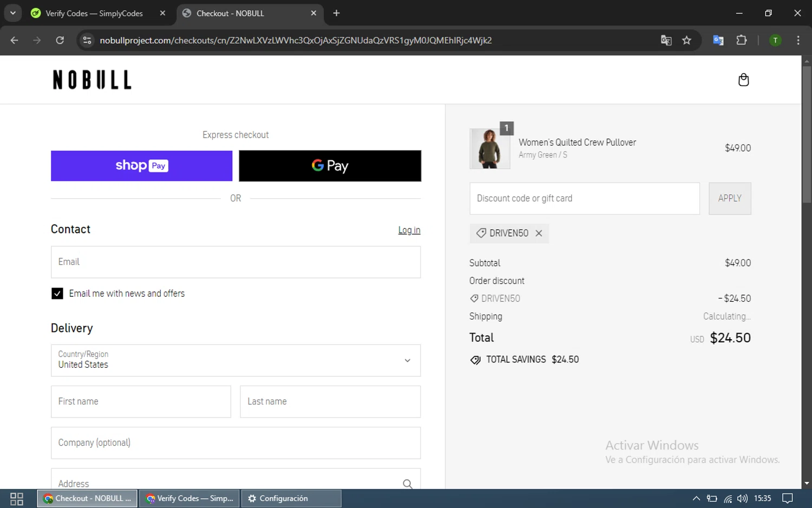
Task: Click the Women's Quilted Crew Pullover title
Action: coord(577,142)
